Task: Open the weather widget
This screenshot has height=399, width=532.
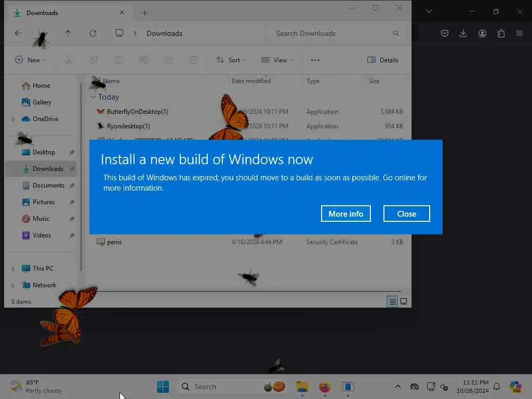Action: (36, 387)
